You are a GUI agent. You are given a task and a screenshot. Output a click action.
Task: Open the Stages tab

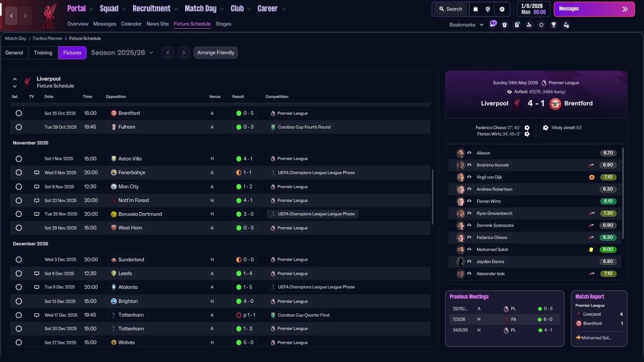[x=223, y=24]
